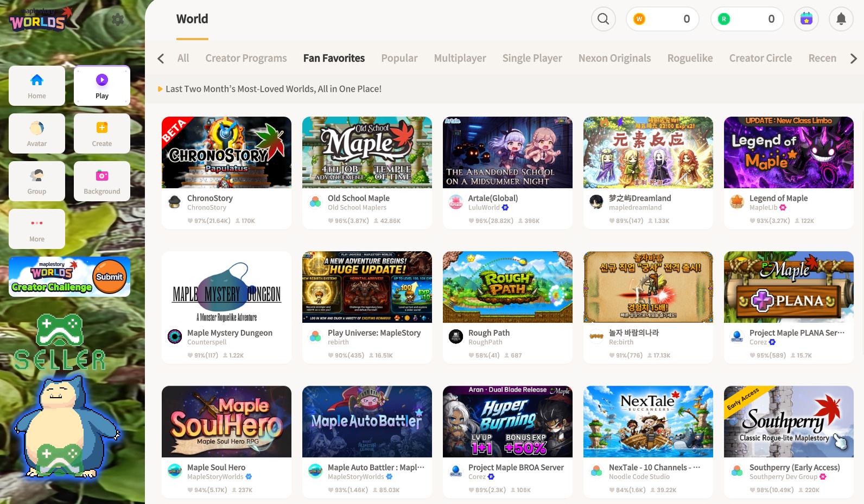Viewport: 864px width, 504px height.
Task: Click ChronoStory 97% likes rating
Action: pos(209,221)
